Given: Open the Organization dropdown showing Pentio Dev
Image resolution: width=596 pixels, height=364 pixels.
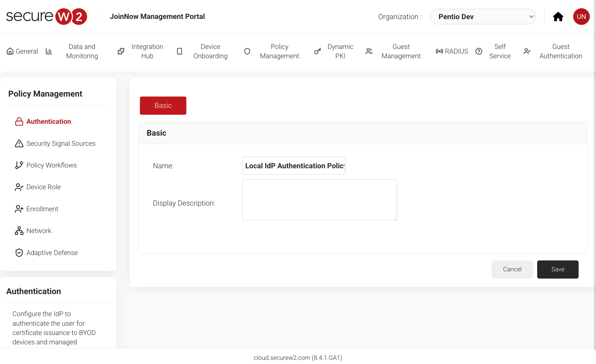Looking at the screenshot, I should (483, 17).
